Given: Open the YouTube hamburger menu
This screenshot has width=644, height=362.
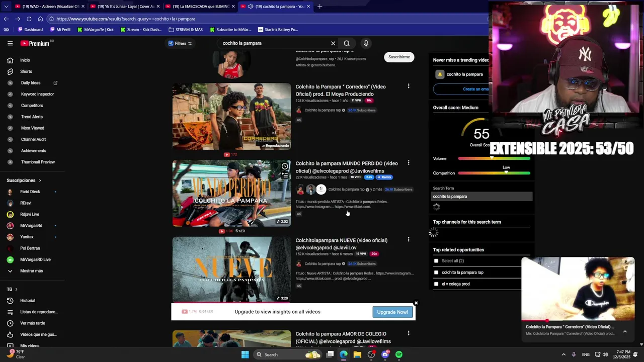Looking at the screenshot, I should [x=10, y=43].
